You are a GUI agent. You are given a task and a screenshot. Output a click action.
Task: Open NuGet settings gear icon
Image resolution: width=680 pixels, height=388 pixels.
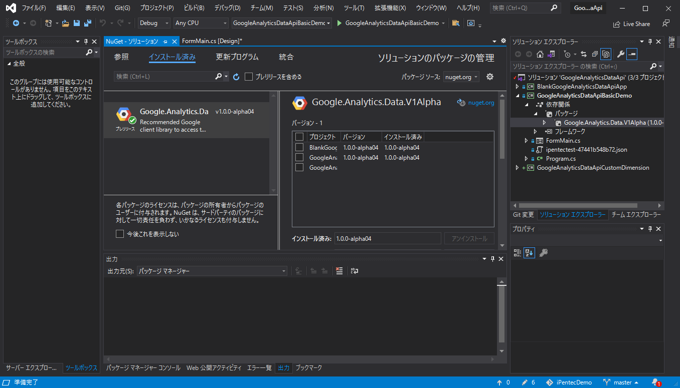(x=490, y=77)
